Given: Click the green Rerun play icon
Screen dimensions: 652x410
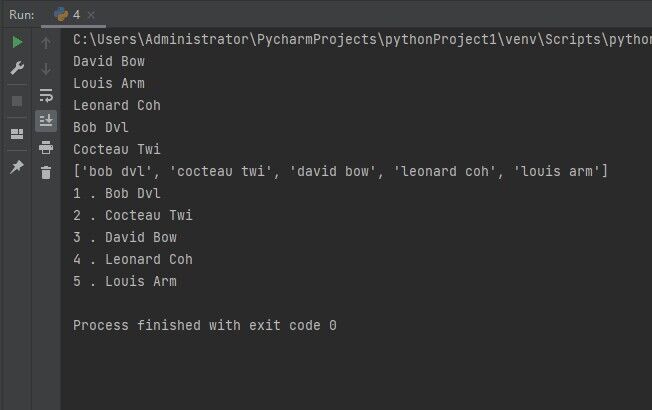Looking at the screenshot, I should click(x=17, y=42).
